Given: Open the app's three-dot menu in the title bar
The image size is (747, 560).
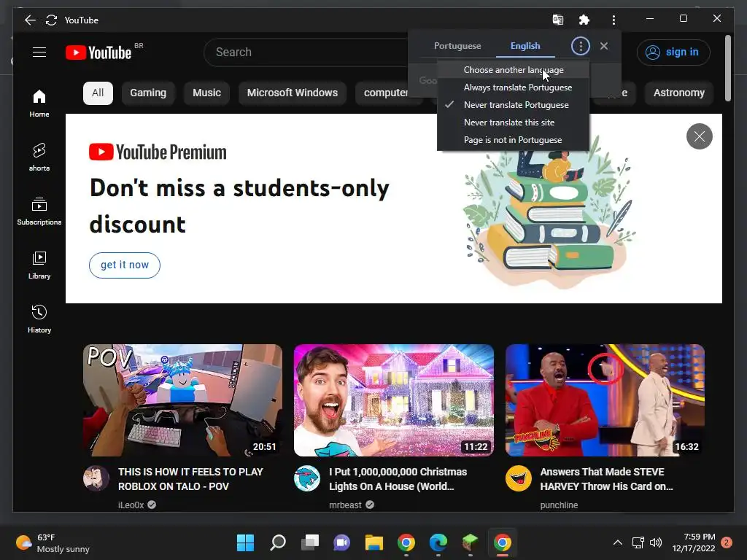Looking at the screenshot, I should [x=614, y=20].
